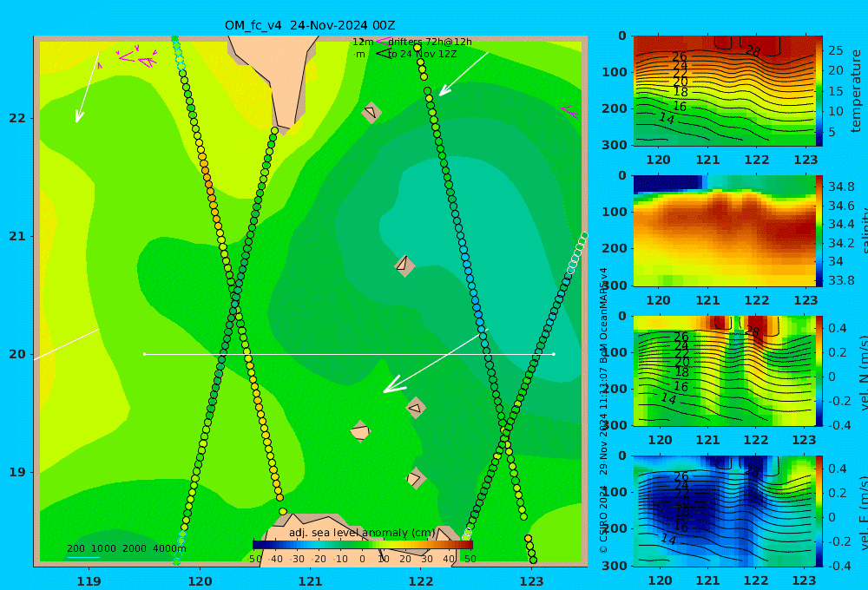
Task: Click the 34.8 tick on salinity colorbar
Action: coord(841,187)
